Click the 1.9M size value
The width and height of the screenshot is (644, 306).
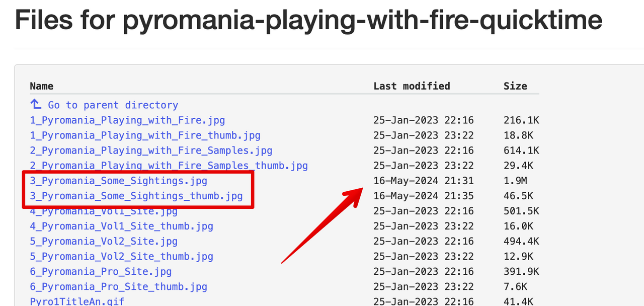[x=515, y=181]
